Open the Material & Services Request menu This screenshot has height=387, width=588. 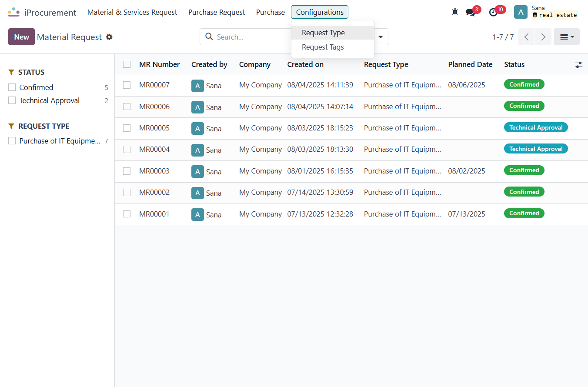pyautogui.click(x=132, y=12)
